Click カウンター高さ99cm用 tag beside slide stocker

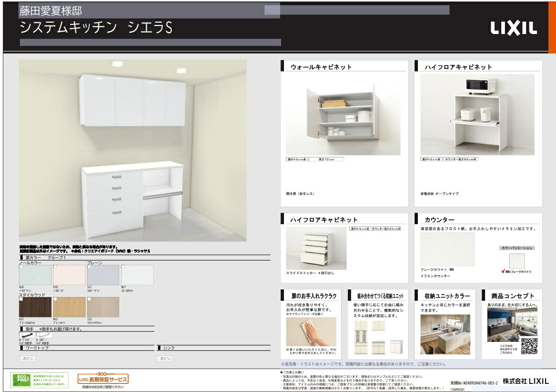click(387, 229)
